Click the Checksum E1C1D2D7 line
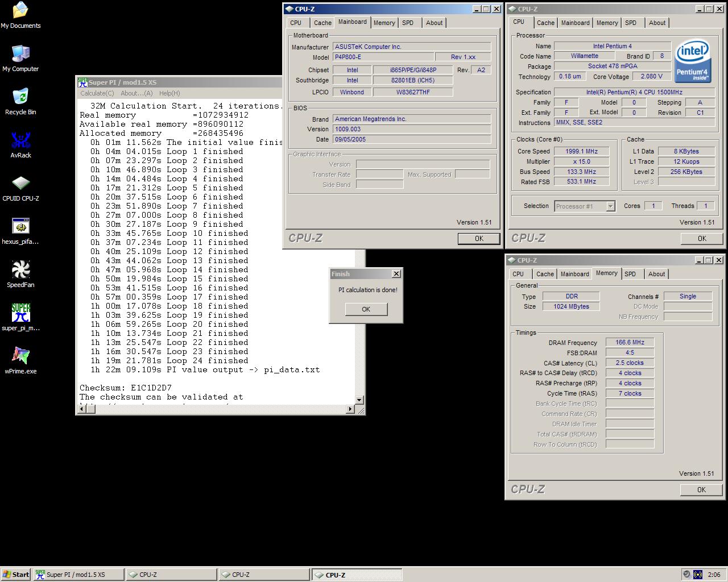Image resolution: width=728 pixels, height=582 pixels. coord(126,388)
